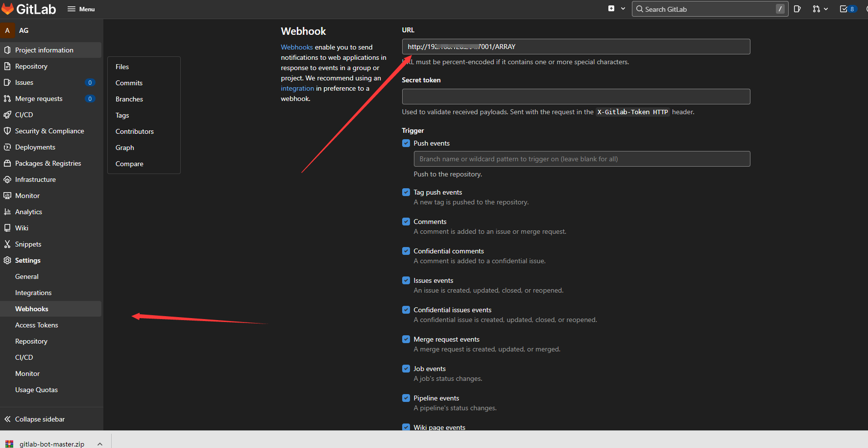This screenshot has height=448, width=868.
Task: Click the Snippets scissors icon
Action: [x=7, y=244]
